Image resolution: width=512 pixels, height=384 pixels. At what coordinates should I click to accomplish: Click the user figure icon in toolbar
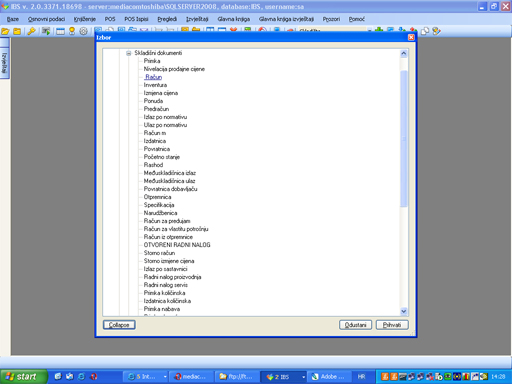point(72,31)
